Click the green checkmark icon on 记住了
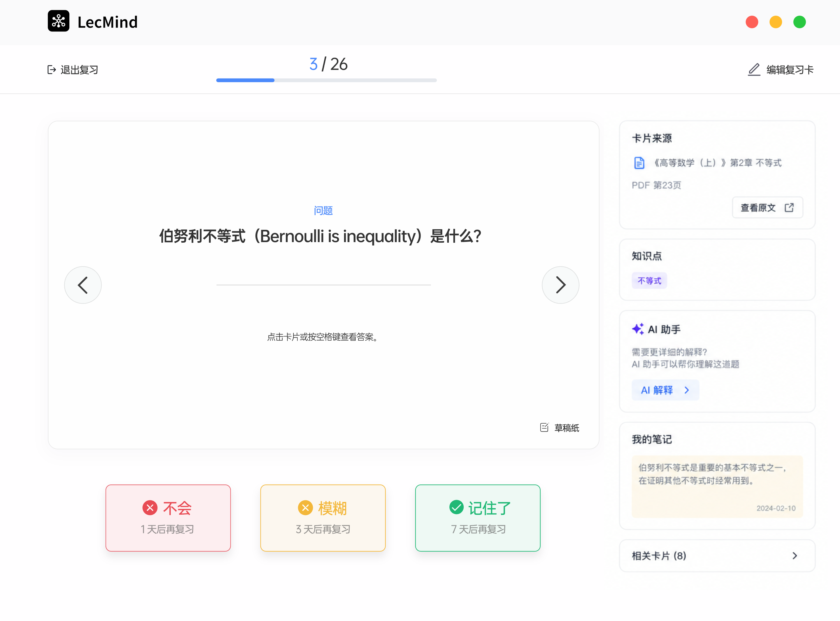 456,507
